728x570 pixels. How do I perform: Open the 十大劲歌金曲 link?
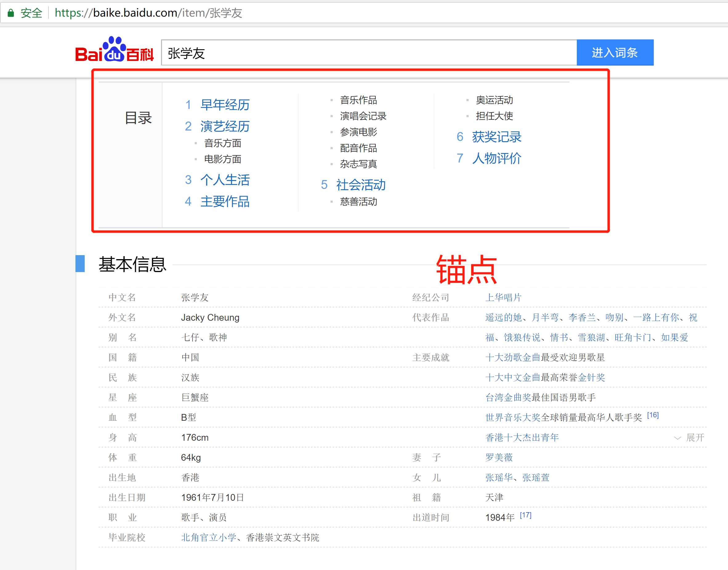(513, 357)
